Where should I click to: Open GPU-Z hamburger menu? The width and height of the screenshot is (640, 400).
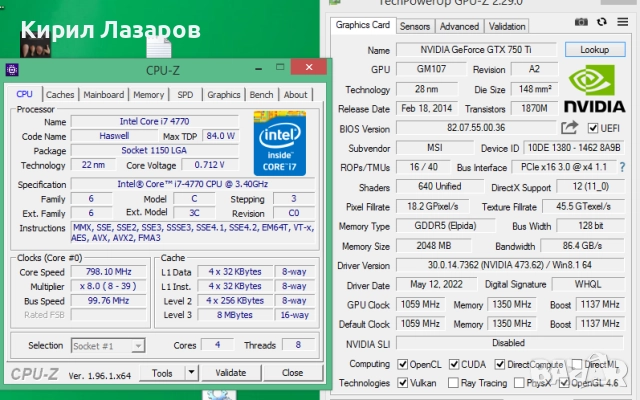622,22
